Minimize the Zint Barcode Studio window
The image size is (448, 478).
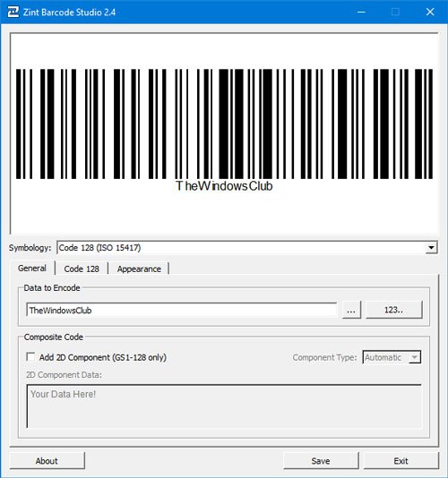coord(361,13)
